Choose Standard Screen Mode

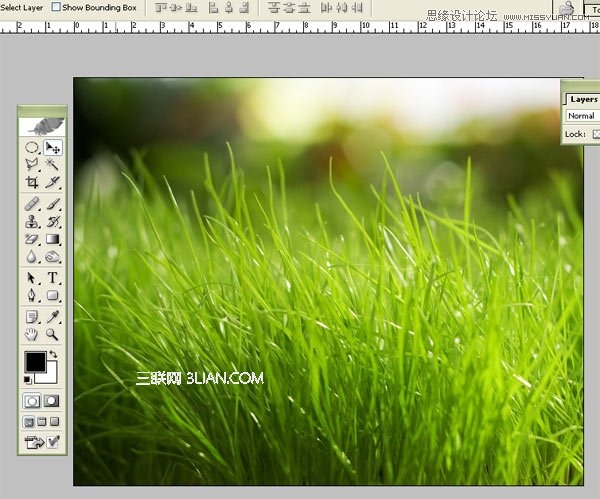(29, 422)
